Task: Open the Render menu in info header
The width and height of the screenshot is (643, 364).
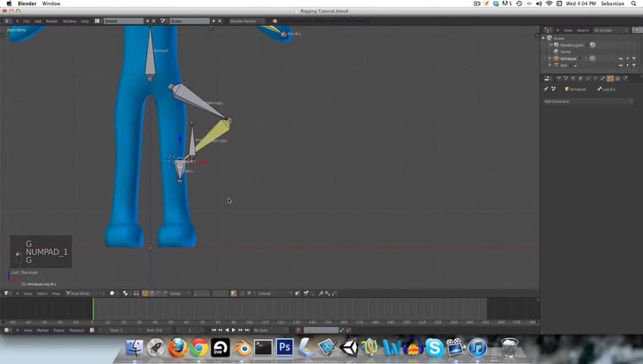Action: pyautogui.click(x=52, y=21)
